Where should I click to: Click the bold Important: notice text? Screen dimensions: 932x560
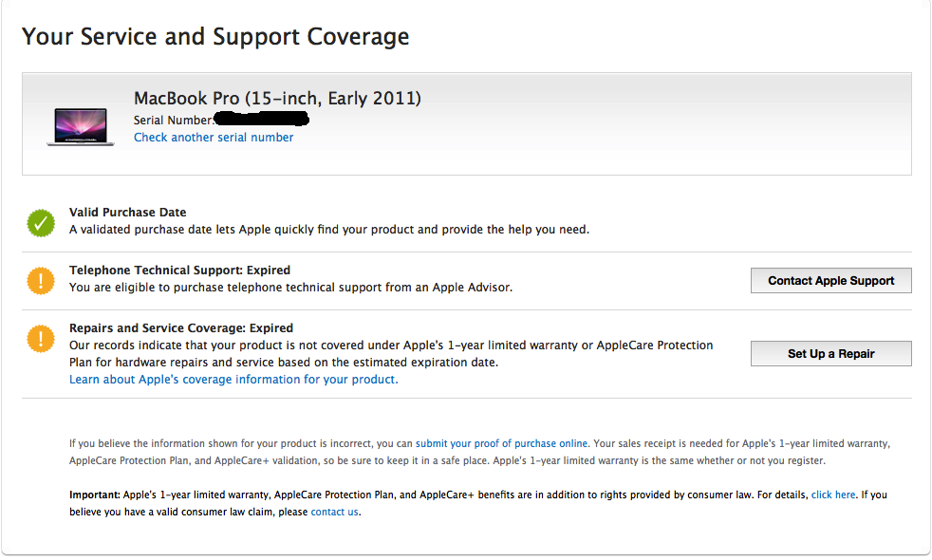click(95, 495)
